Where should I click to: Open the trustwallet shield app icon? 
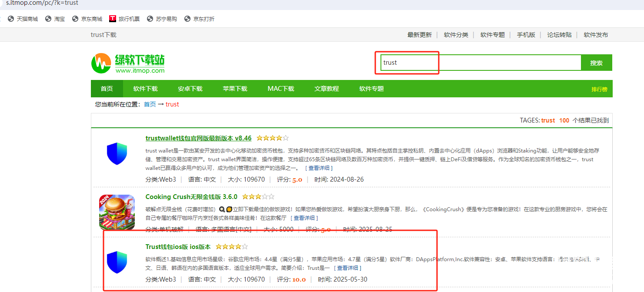click(x=117, y=154)
